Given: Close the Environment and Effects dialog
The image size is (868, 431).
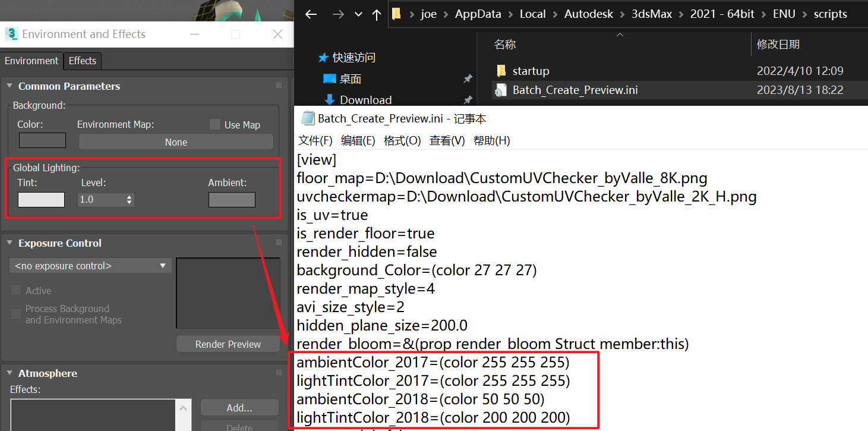Looking at the screenshot, I should coord(277,34).
